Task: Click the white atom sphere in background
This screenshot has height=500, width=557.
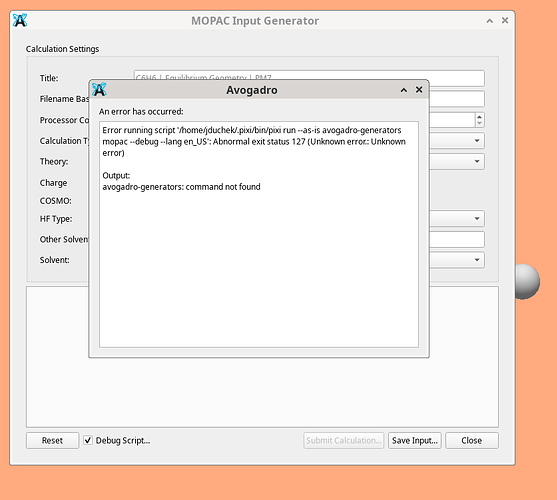Action: [528, 281]
